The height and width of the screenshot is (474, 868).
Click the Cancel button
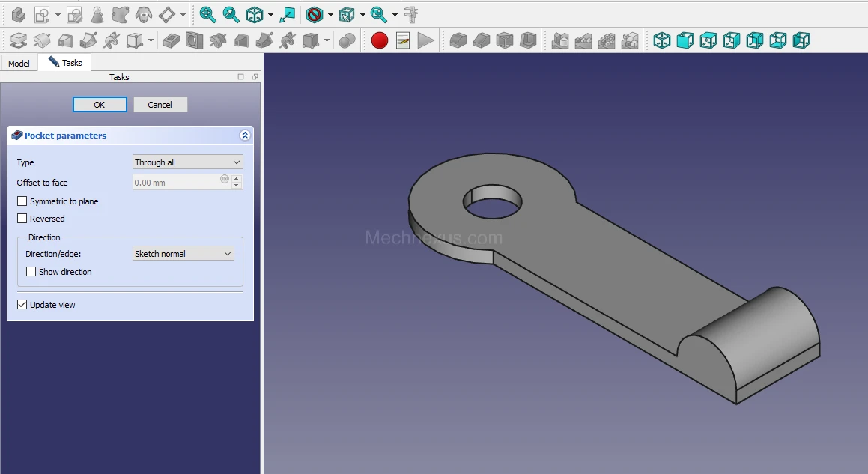pyautogui.click(x=160, y=105)
